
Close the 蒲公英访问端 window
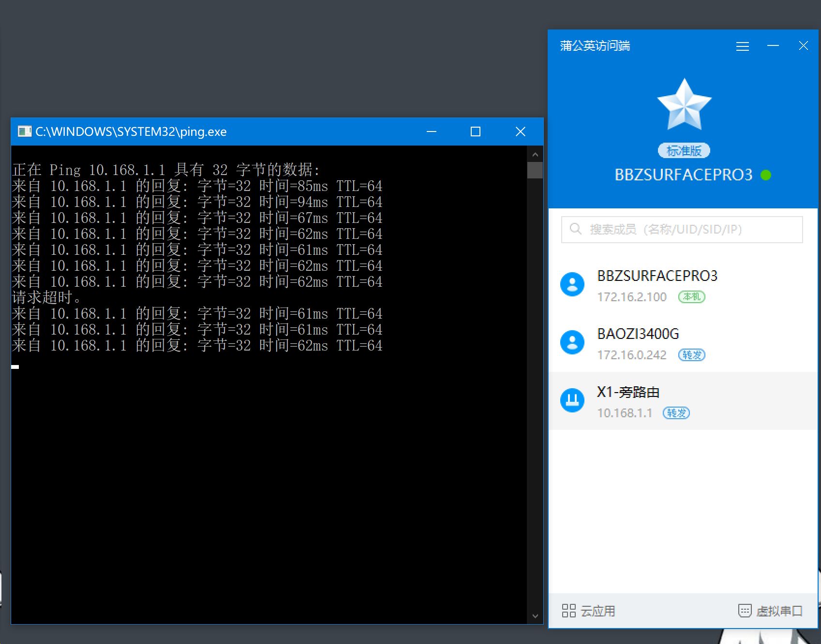pos(804,46)
